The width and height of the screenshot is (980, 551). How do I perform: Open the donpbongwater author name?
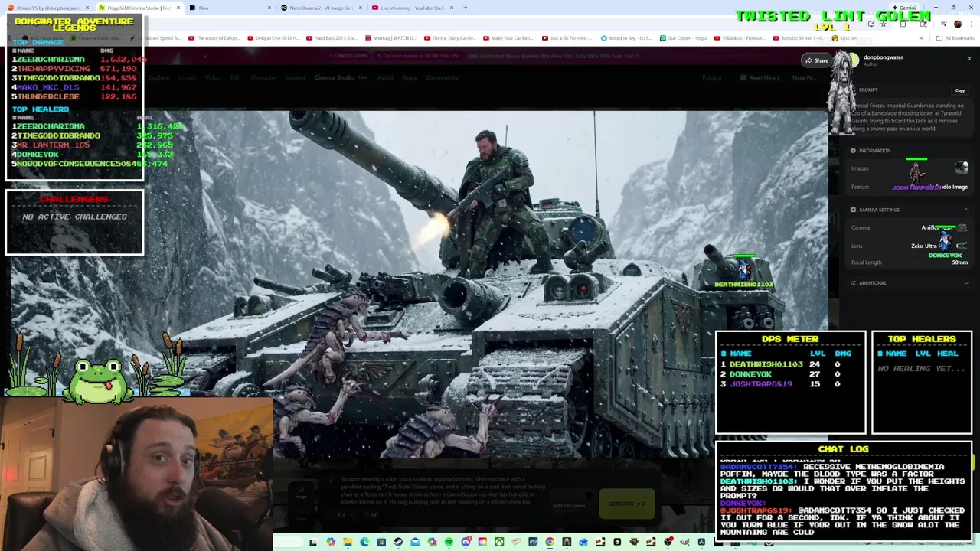pyautogui.click(x=883, y=57)
